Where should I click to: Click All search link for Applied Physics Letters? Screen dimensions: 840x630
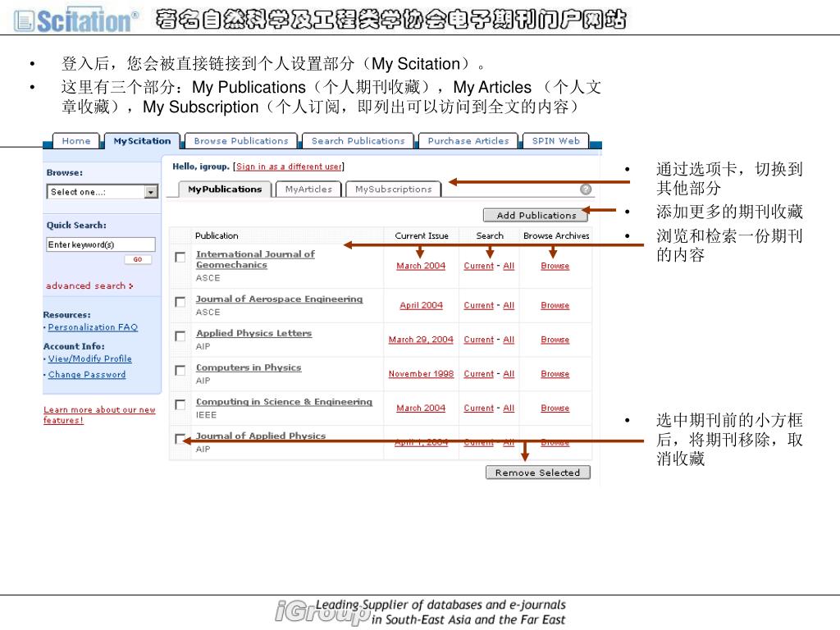tap(509, 340)
